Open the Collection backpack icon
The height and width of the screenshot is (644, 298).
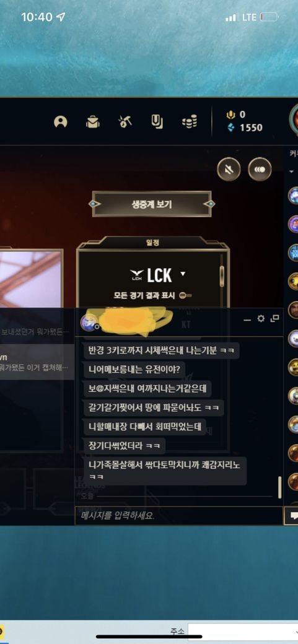tap(92, 121)
